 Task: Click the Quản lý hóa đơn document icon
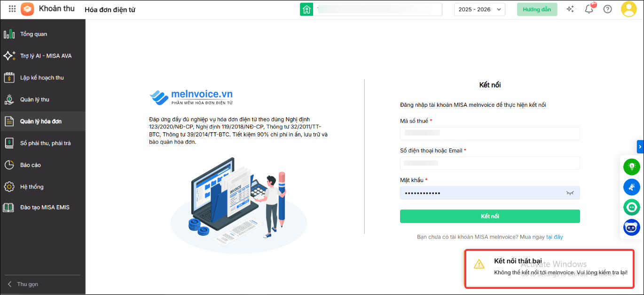9,121
